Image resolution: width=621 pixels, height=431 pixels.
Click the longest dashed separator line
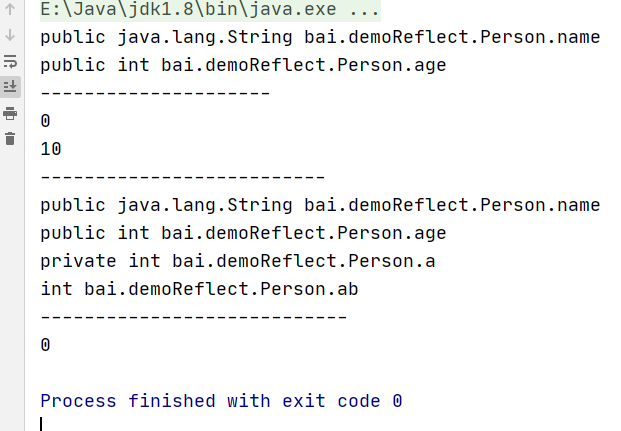coord(194,317)
